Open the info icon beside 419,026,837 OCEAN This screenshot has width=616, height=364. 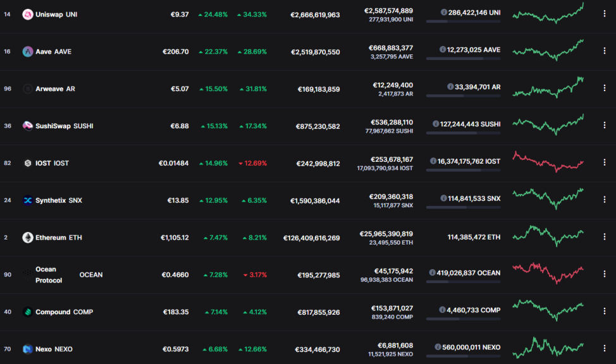click(432, 272)
